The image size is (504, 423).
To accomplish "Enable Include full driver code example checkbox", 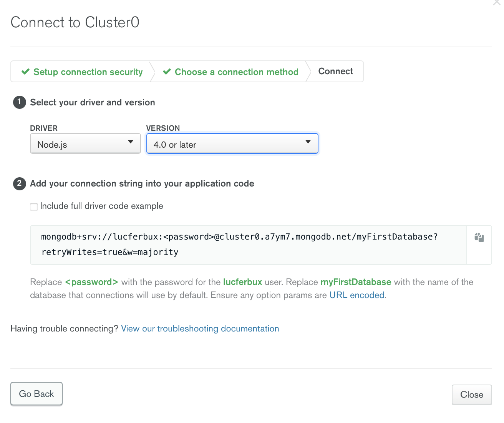I will tap(34, 207).
